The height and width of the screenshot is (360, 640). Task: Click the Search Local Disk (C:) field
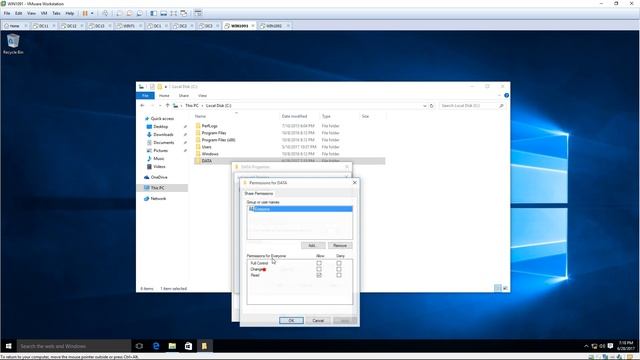click(x=472, y=106)
